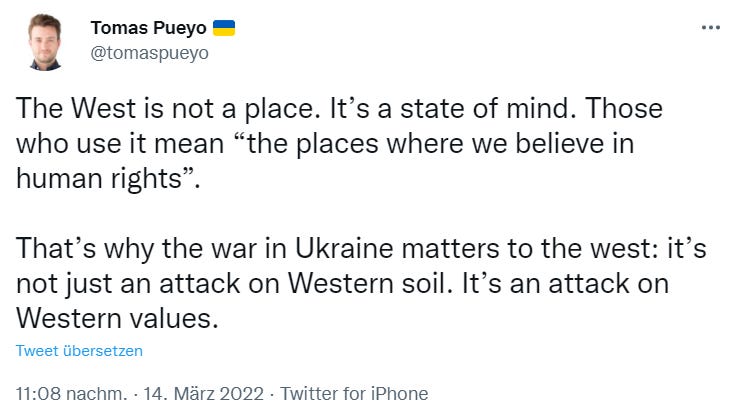The width and height of the screenshot is (743, 406).
Task: Click the Twitter for iPhone source link
Action: tap(357, 393)
